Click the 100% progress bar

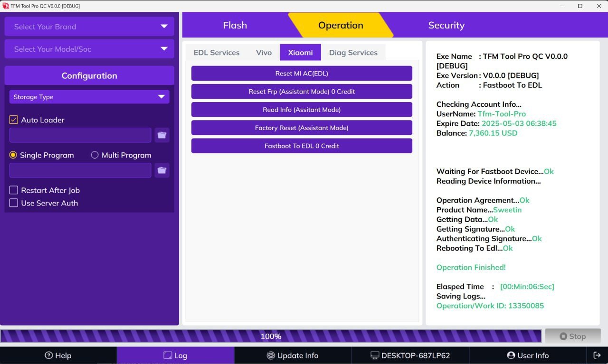tap(271, 336)
